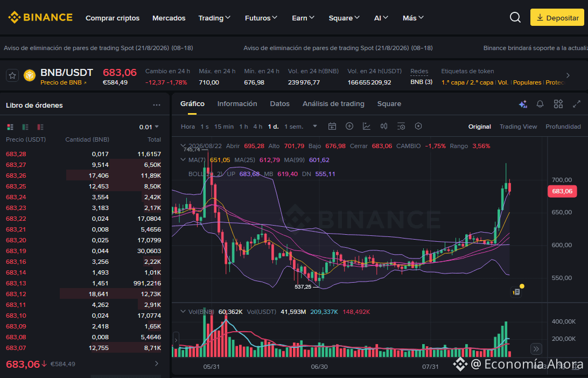This screenshot has width=588, height=378.
Task: Open the Análisis de trading tab
Action: [x=333, y=104]
